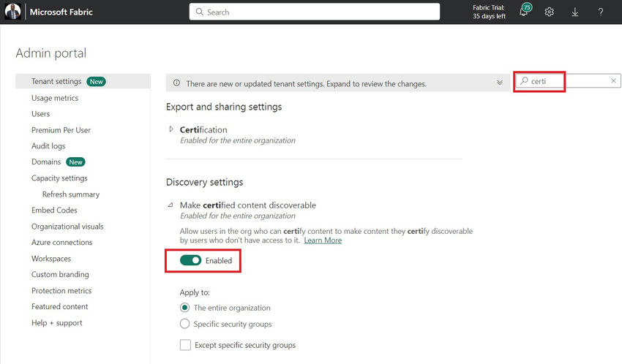
Task: Open the help question mark icon
Action: click(x=601, y=12)
